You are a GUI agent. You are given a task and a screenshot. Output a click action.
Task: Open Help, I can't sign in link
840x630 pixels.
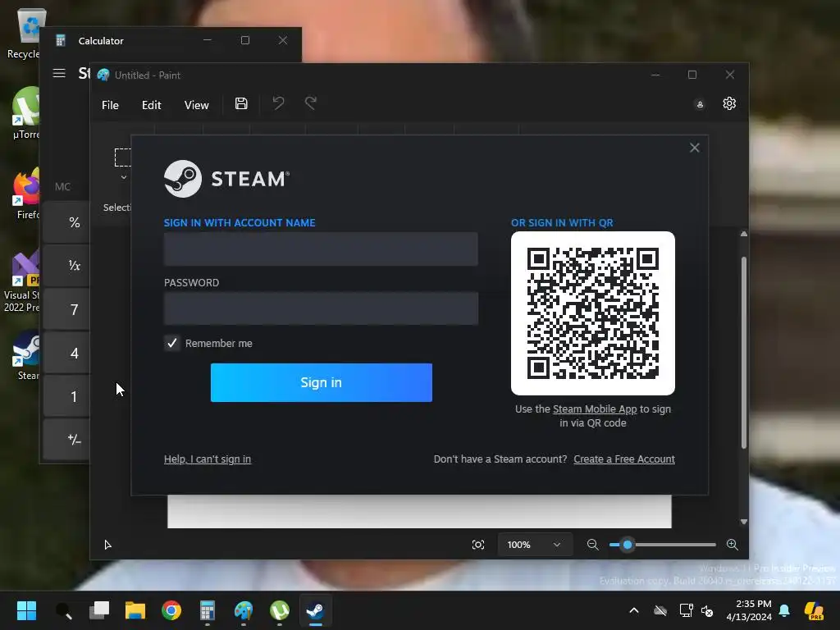(208, 459)
